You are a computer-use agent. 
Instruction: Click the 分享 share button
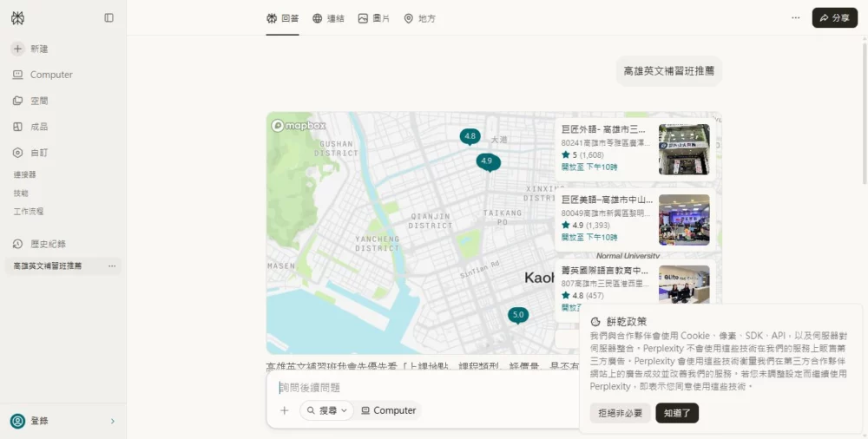(x=835, y=17)
